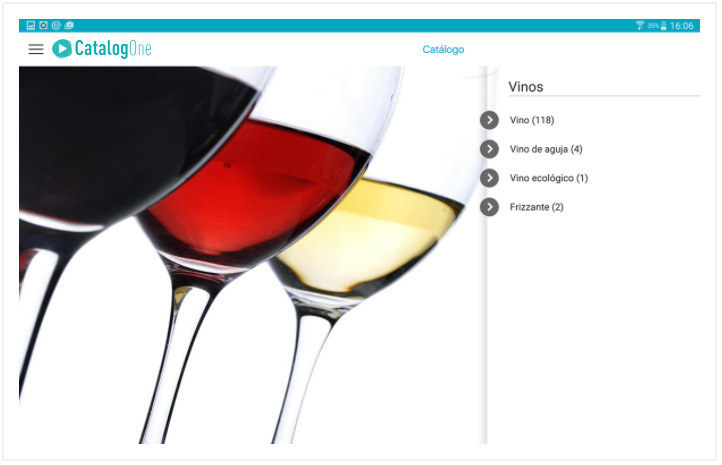Image resolution: width=722 pixels, height=465 pixels.
Task: Tap the CatalogOne play-shaped logo icon
Action: point(62,49)
